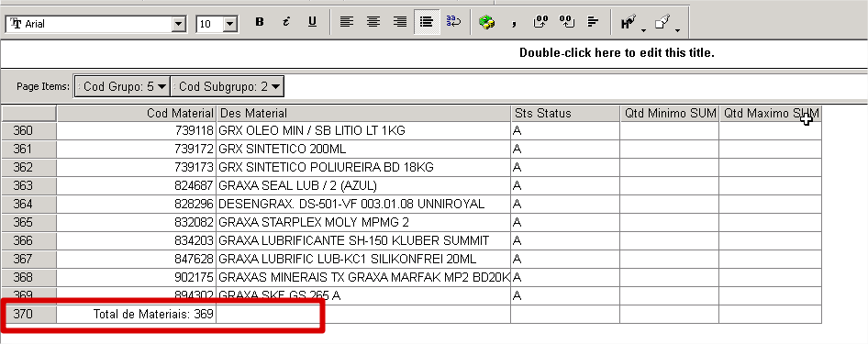
Task: Align text left
Action: (347, 22)
